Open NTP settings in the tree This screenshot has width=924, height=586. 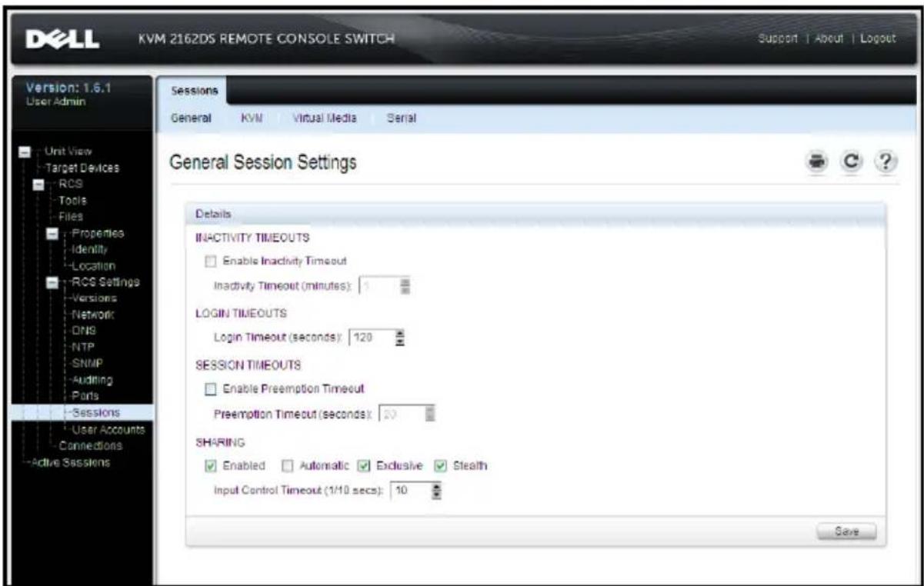click(x=84, y=348)
